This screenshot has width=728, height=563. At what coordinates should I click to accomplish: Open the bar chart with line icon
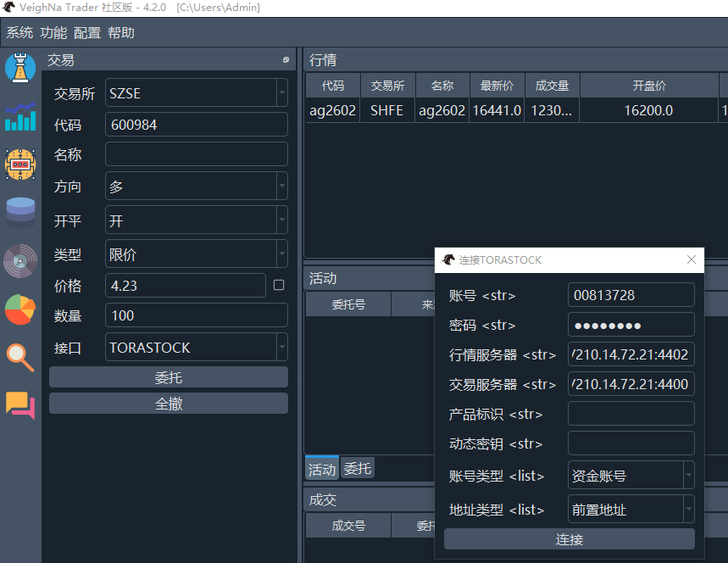tap(20, 117)
